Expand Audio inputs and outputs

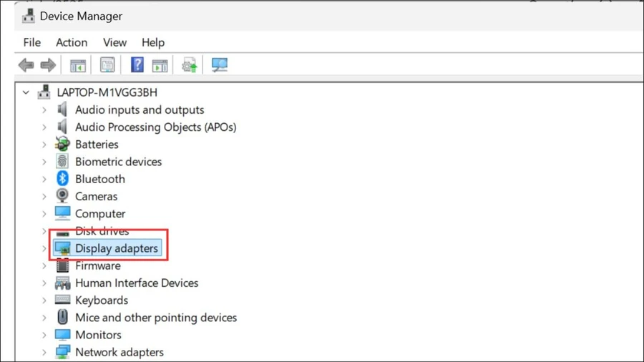pos(44,110)
